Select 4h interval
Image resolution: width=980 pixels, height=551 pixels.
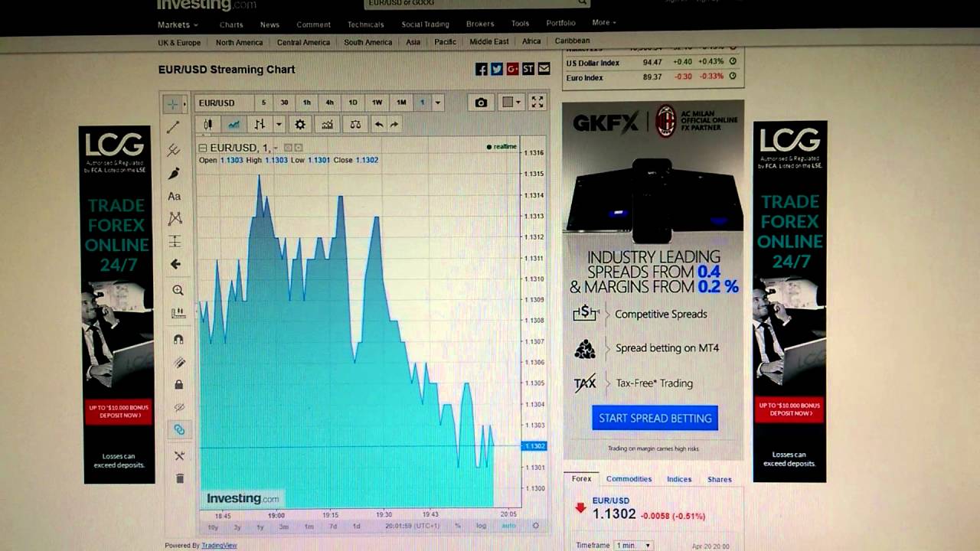[330, 103]
